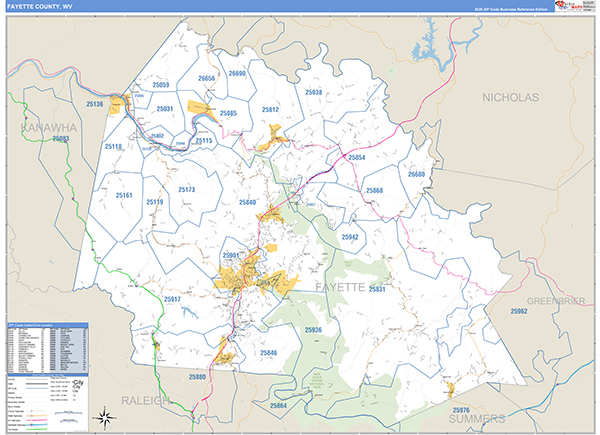Screen dimensions: 600x435
Task: Select the ZIP code label 25840
Action: [x=248, y=202]
